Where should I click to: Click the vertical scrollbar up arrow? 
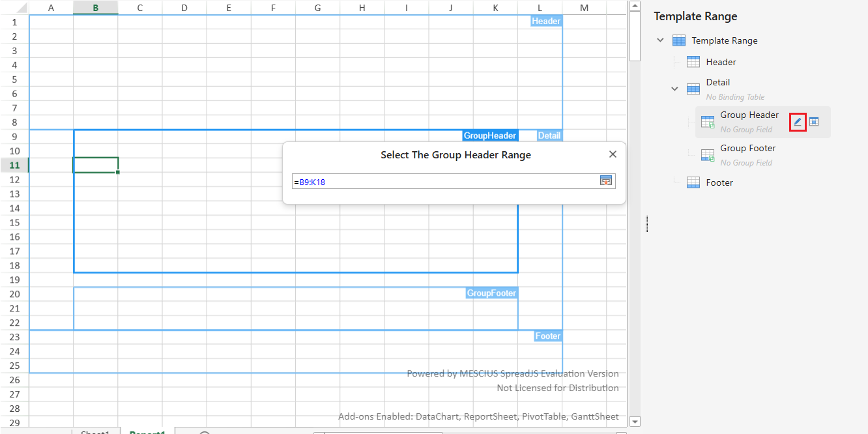coord(635,7)
